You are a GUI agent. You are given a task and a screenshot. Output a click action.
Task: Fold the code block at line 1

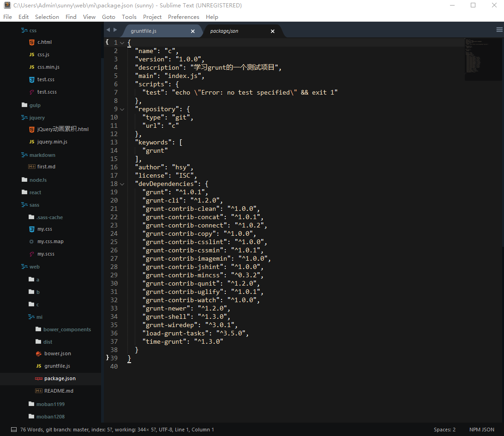[122, 43]
